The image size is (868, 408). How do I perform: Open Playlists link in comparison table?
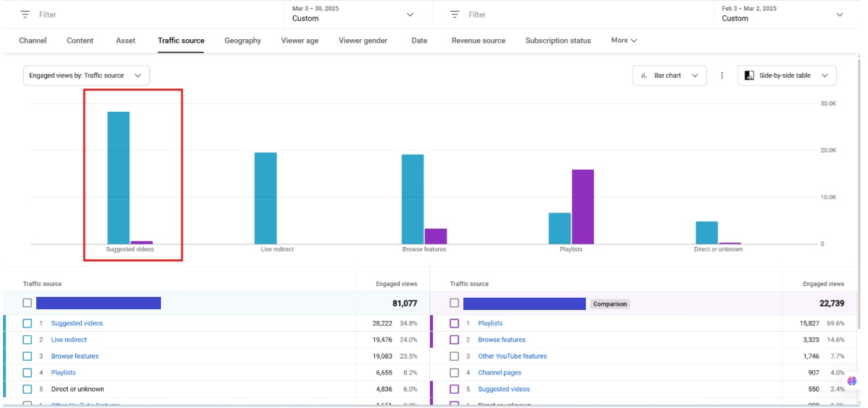(490, 323)
